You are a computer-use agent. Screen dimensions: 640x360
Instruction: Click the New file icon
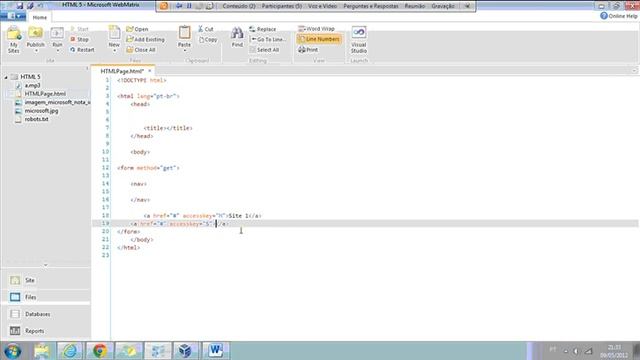click(114, 33)
